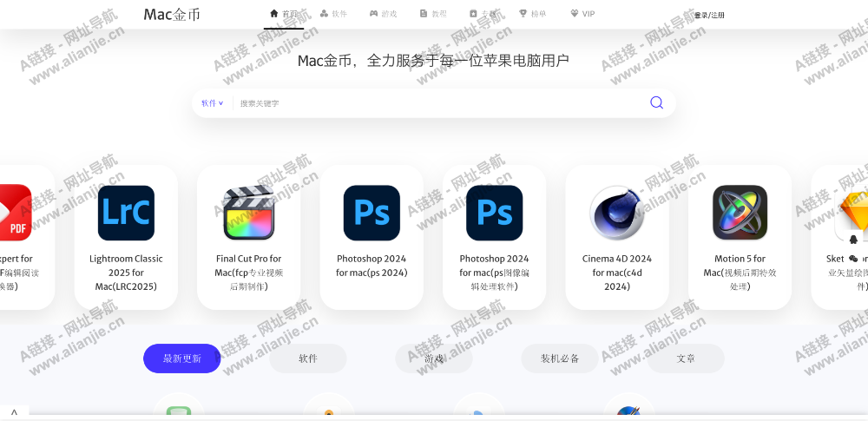This screenshot has height=421, width=868.
Task: Focus the 搜索关键字 search field
Action: [x=440, y=103]
